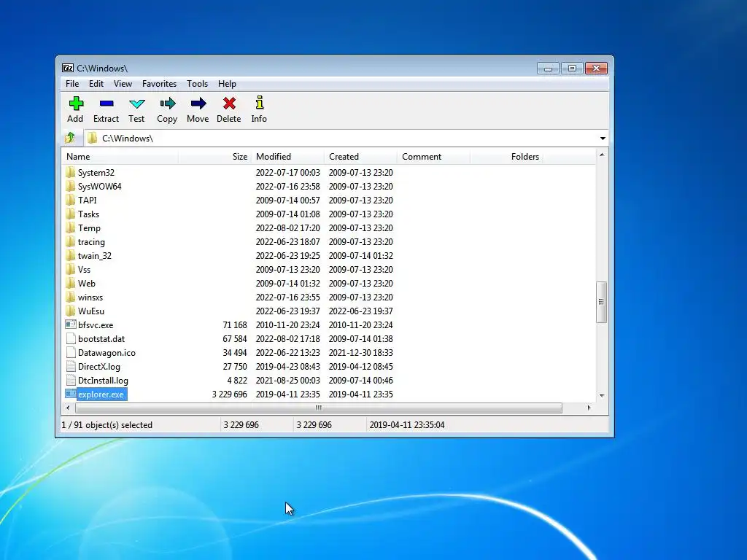
Task: Click status bar date 2019-04-11 23:35:04
Action: (407, 425)
